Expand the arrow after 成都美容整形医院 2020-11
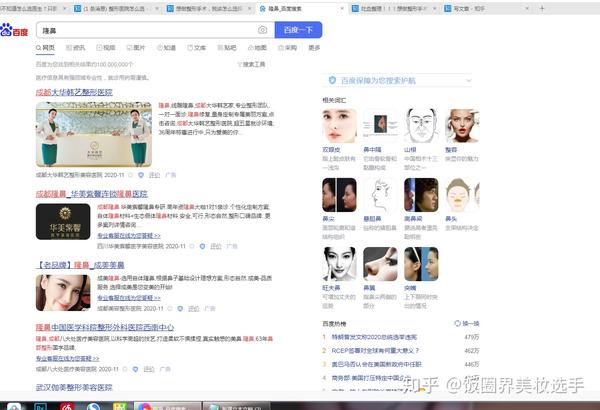 [x=170, y=309]
